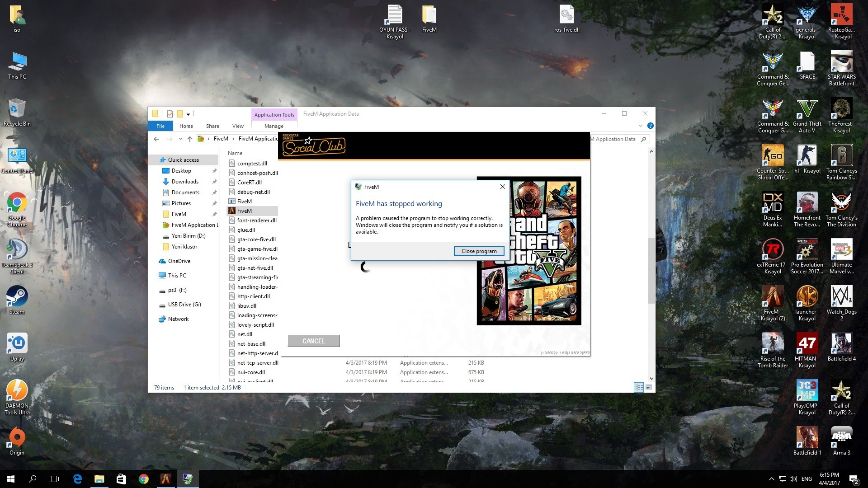
Task: Click the ENG language indicator
Action: [x=807, y=479]
